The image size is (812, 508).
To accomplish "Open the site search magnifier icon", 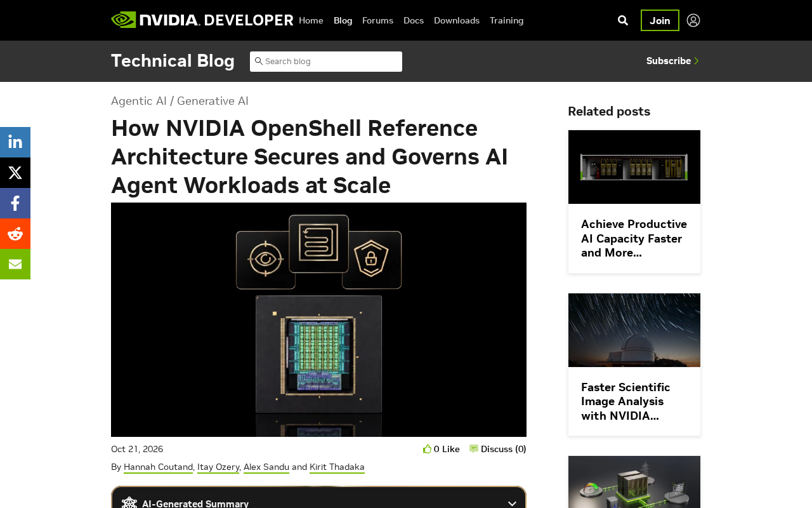I will tap(623, 20).
